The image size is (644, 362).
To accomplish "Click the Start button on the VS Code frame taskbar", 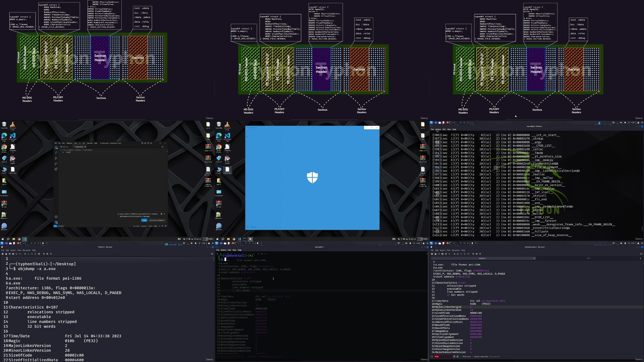I will pyautogui.click(x=3, y=239).
